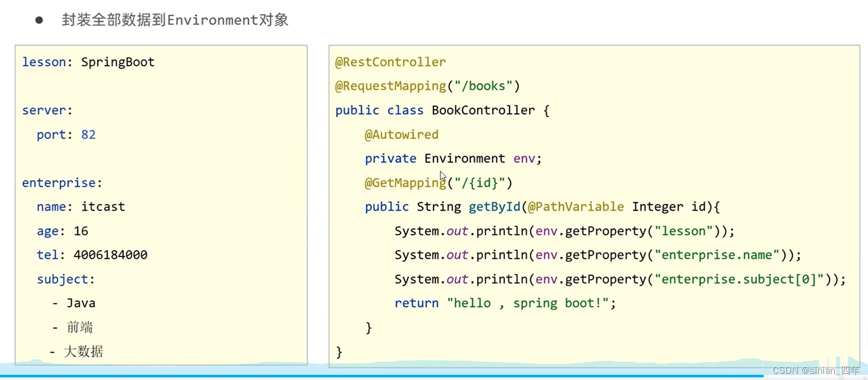This screenshot has height=380, width=868.
Task: Seek using the blue video progress bar
Action: tap(434, 376)
